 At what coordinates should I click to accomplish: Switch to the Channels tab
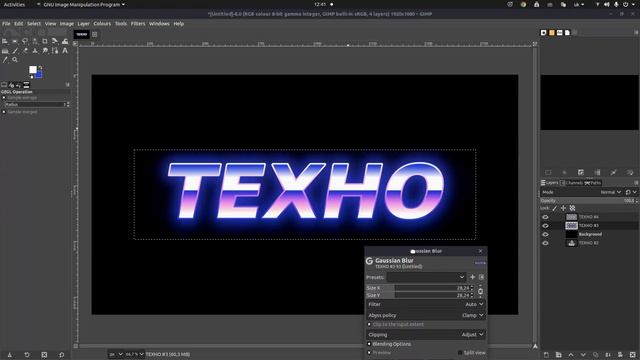pos(571,183)
